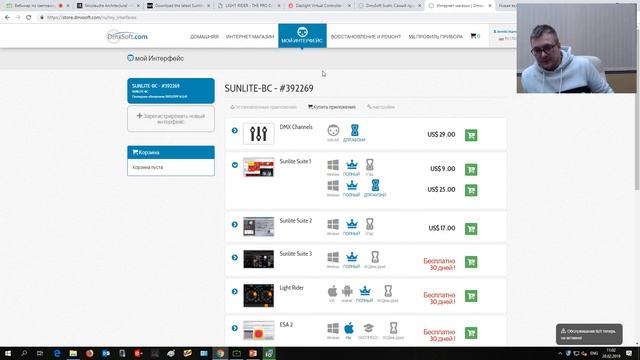640x360 pixels.
Task: Click the Sunlite Suite 3 product name
Action: pos(296,253)
